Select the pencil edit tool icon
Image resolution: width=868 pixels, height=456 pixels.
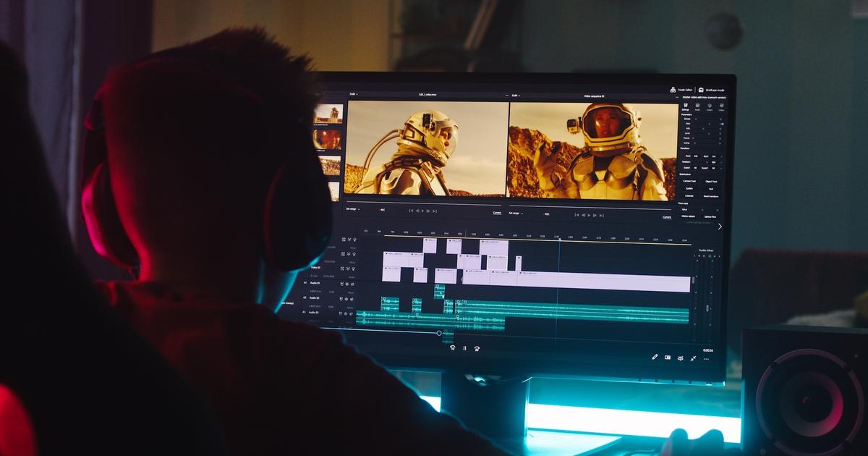(655, 356)
